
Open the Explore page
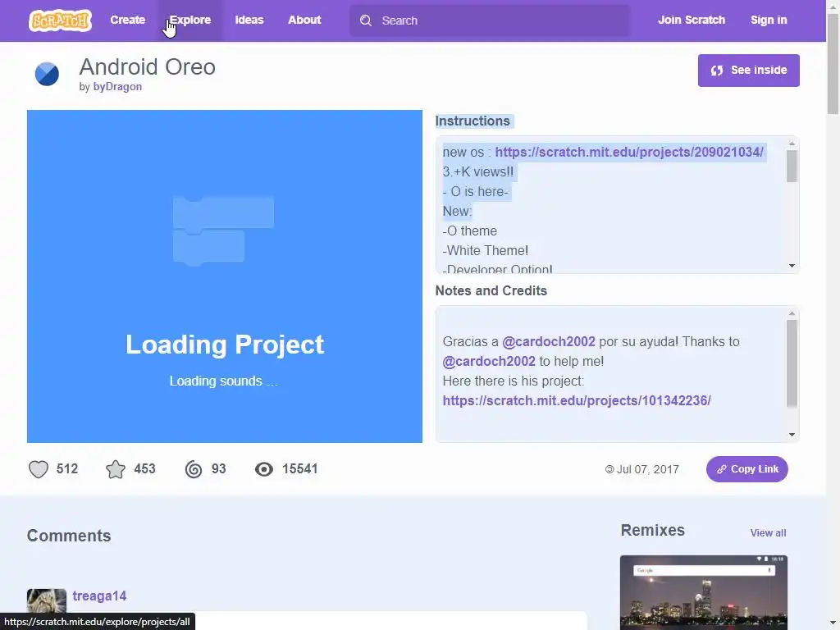click(x=190, y=20)
